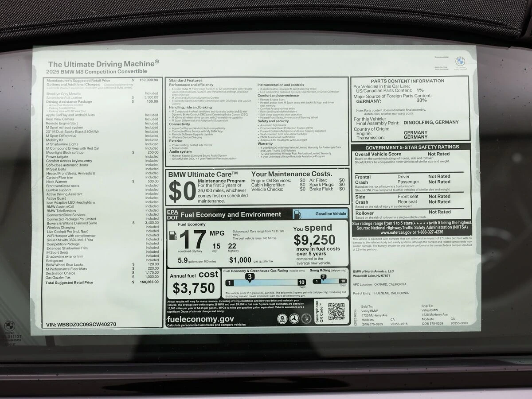Click the EPA agency seal near fueleconomy.gov
532x399 pixels.
pyautogui.click(x=282, y=318)
